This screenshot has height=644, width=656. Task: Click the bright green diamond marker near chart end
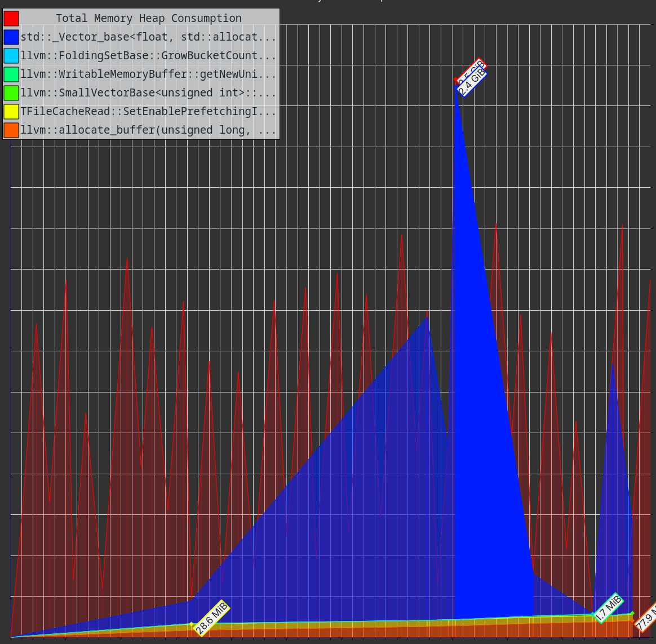(632, 613)
